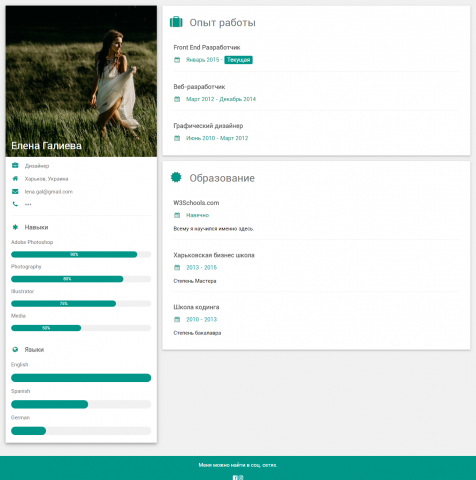Viewport: 476px width, 480px height.
Task: Click the Дизайнер text in the sidebar
Action: (x=37, y=166)
